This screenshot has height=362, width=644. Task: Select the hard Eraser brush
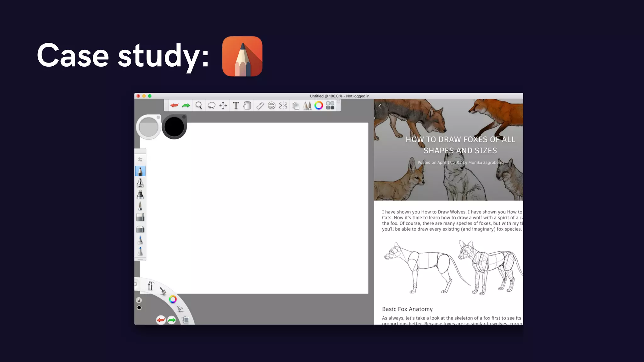click(140, 217)
